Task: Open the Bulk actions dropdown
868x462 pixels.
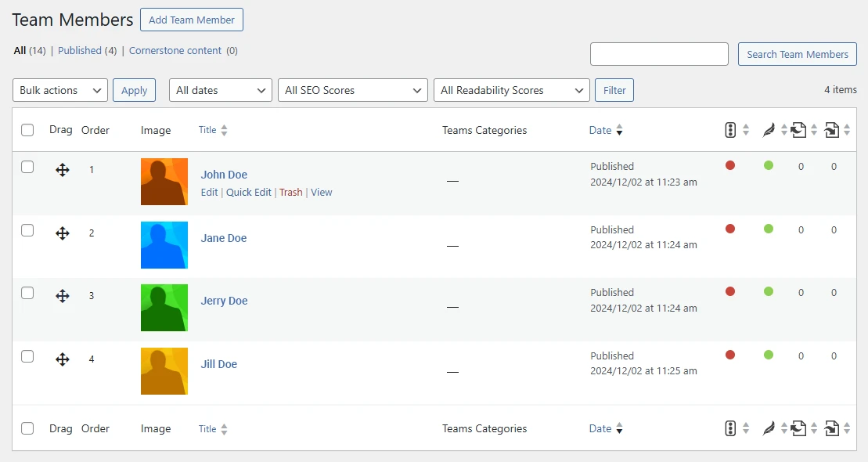Action: [x=60, y=90]
